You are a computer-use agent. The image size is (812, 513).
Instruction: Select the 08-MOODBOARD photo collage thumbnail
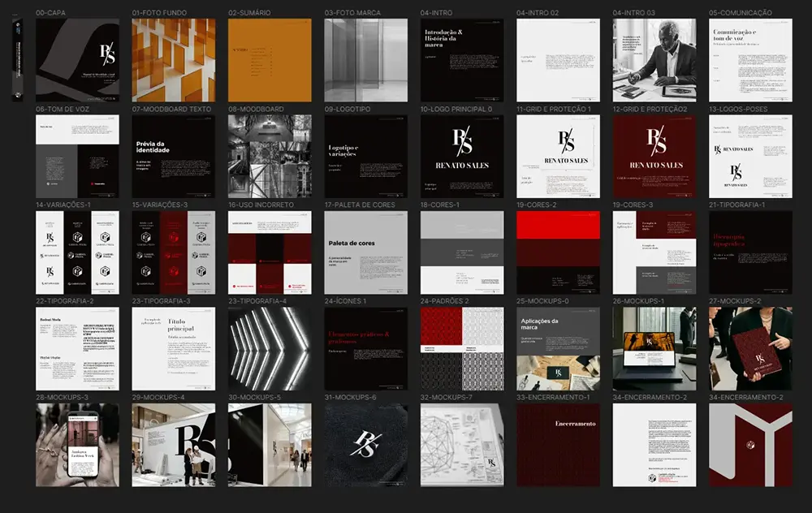click(x=270, y=156)
